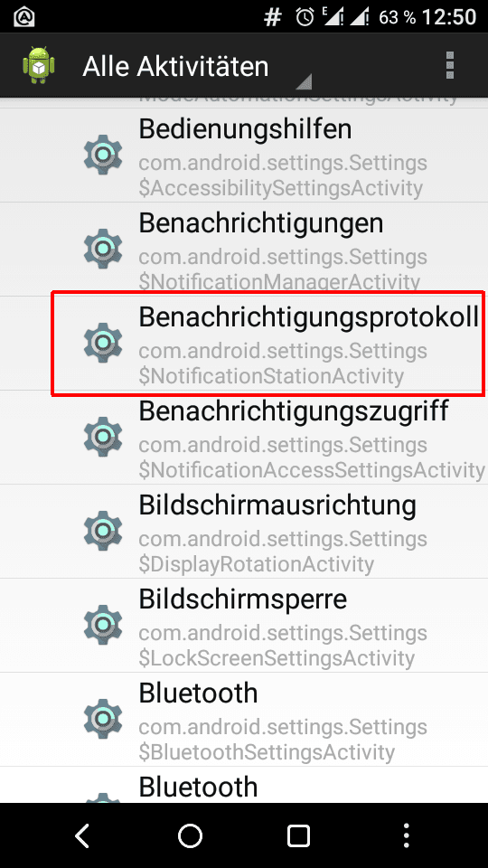Viewport: 488px width, 868px height.
Task: Tap the Android home navigation button
Action: pyautogui.click(x=190, y=835)
